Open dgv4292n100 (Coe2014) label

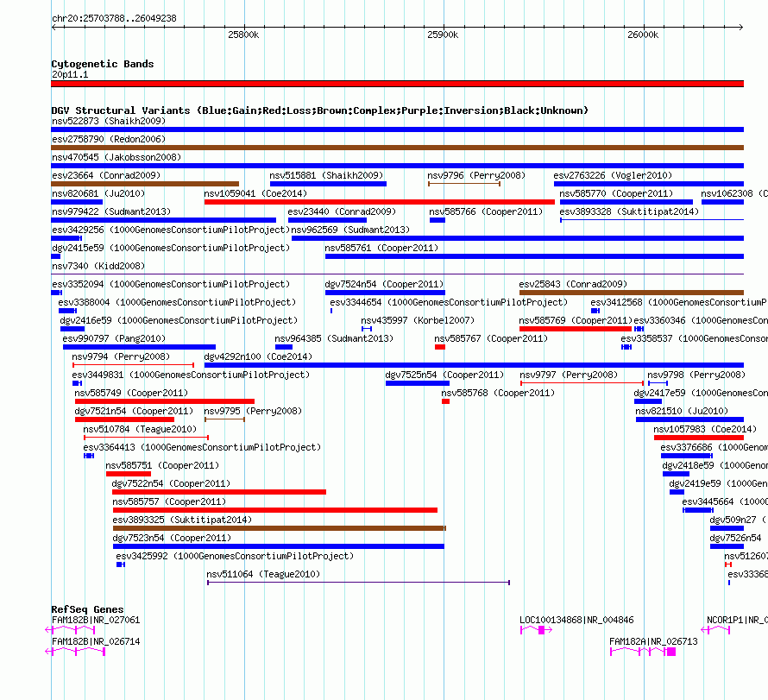[x=258, y=356]
